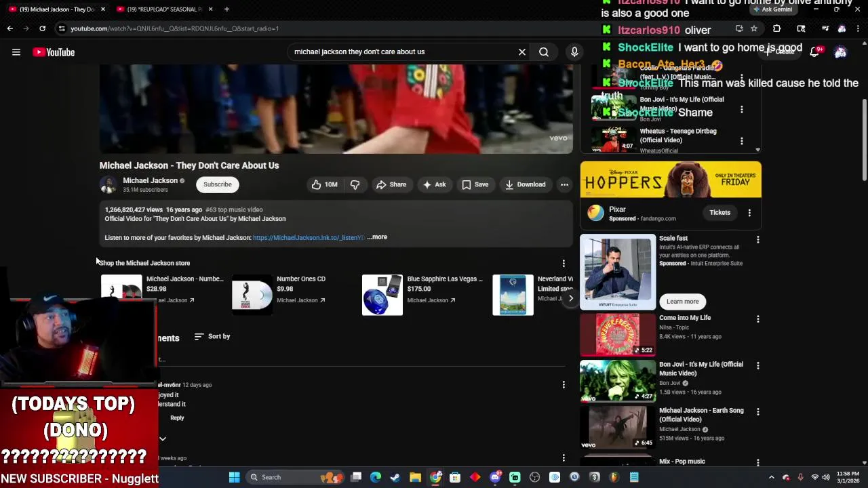Open options for Shop the Michael Jackson store

tap(564, 263)
